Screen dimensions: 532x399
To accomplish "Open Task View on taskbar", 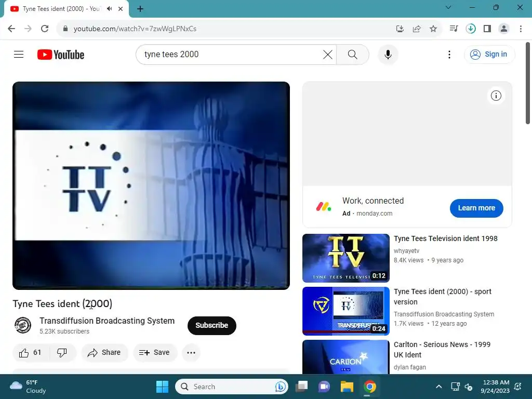I will (301, 387).
